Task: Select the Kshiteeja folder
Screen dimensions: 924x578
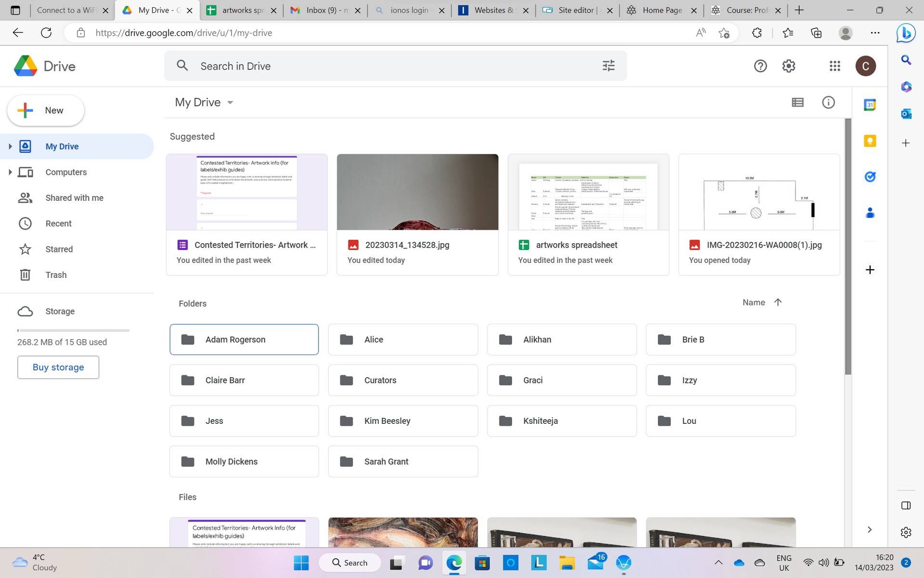Action: tap(562, 421)
